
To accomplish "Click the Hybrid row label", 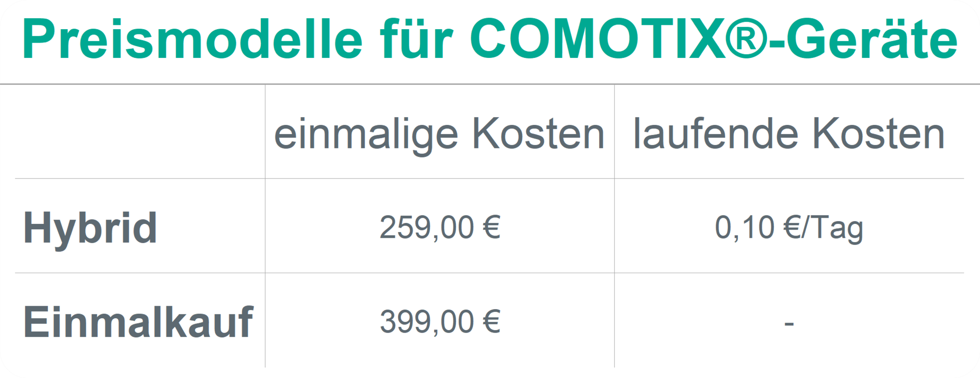I will 90,228.
